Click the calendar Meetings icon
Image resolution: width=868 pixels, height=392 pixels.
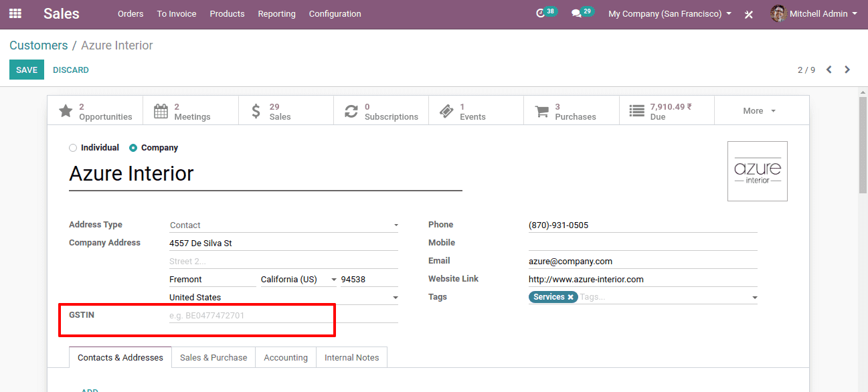161,111
